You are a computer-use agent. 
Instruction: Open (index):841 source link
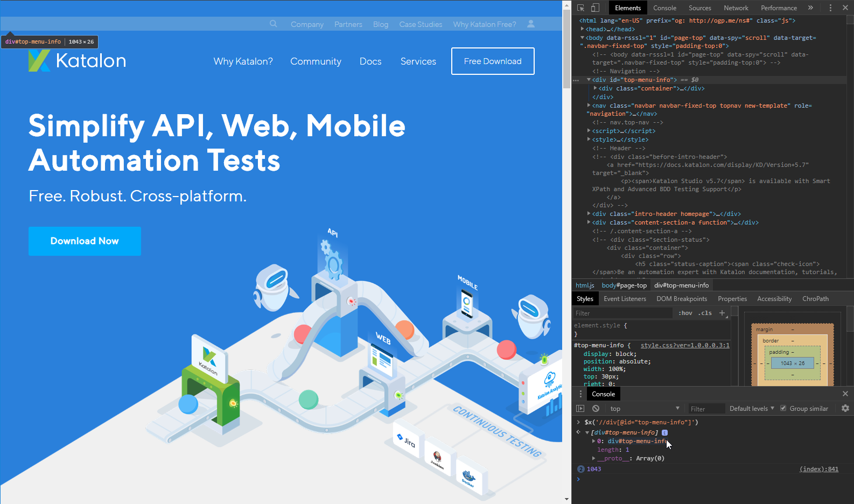[x=818, y=469]
